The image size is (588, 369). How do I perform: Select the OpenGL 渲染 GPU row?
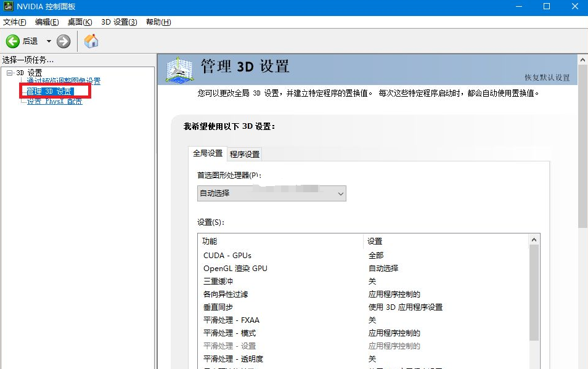pyautogui.click(x=363, y=268)
